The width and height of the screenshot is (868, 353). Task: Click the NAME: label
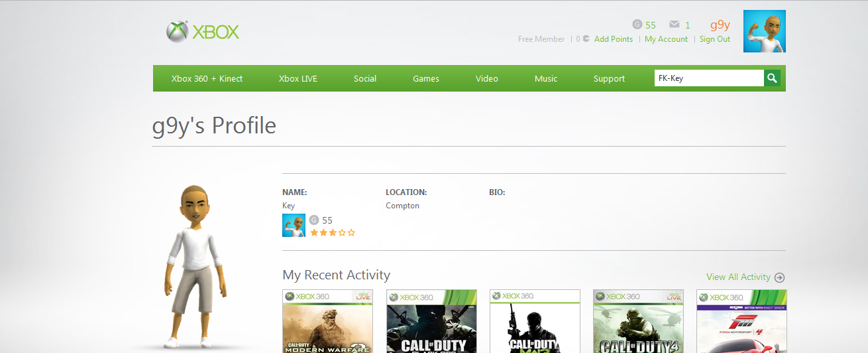[295, 192]
